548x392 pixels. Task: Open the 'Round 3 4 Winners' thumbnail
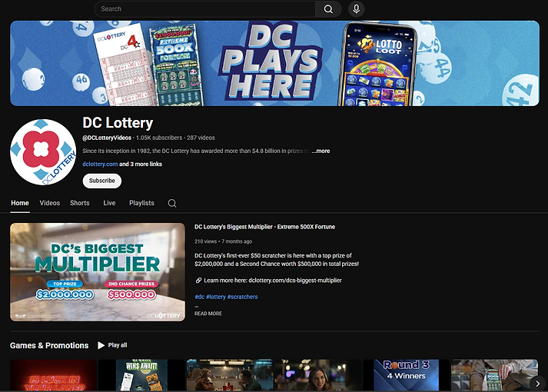coord(406,375)
